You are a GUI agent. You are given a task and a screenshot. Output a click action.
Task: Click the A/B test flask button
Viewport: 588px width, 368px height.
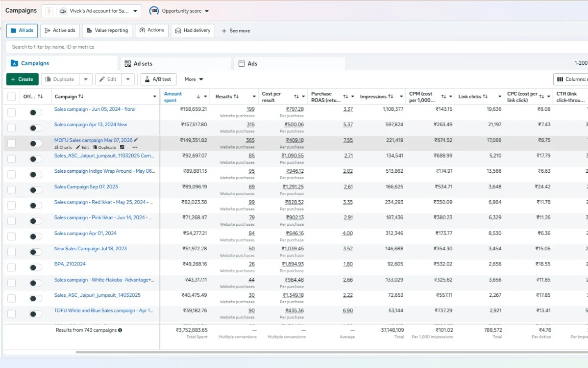[158, 79]
